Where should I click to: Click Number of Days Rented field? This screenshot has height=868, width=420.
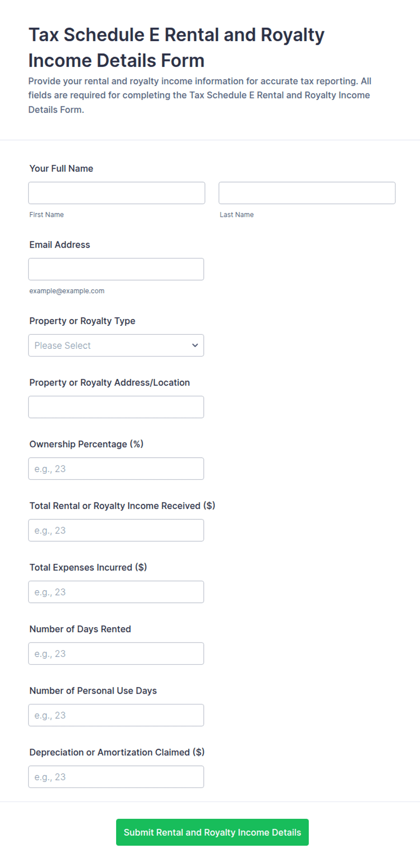point(116,653)
